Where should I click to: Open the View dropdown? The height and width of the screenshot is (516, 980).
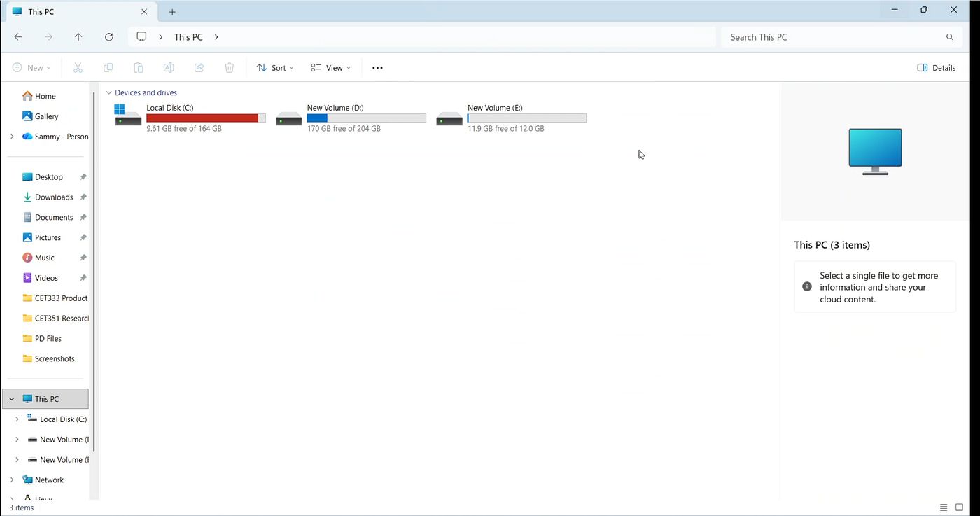330,68
